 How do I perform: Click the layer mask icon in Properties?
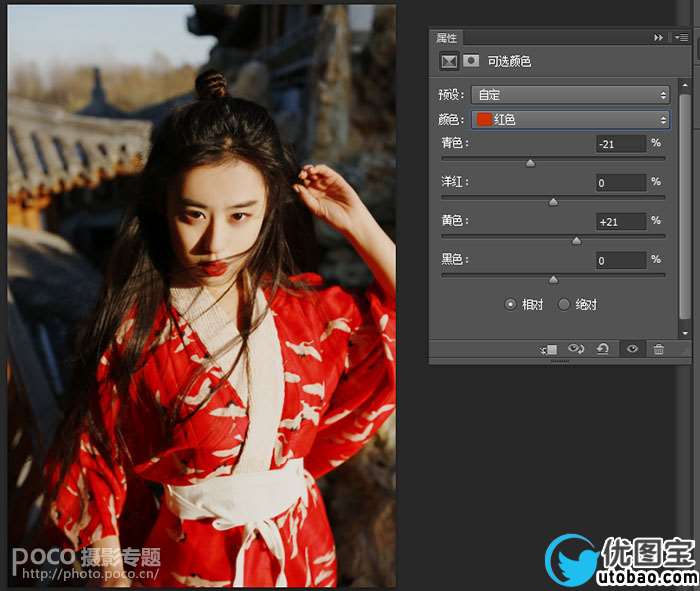[471, 60]
